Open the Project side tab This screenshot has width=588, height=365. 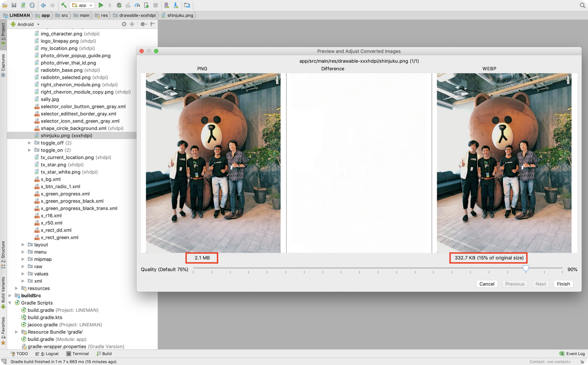(x=3, y=35)
